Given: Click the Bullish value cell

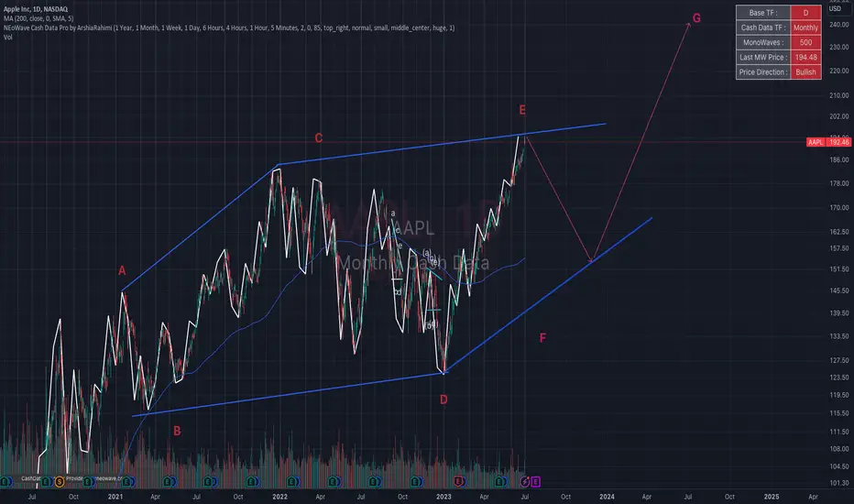Looking at the screenshot, I should pos(806,71).
